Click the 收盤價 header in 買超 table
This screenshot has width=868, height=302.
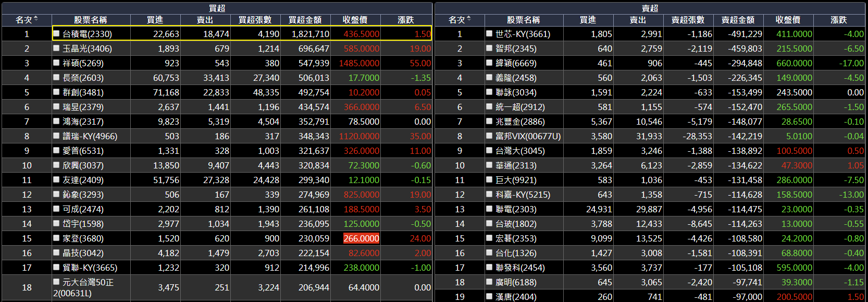coord(355,20)
